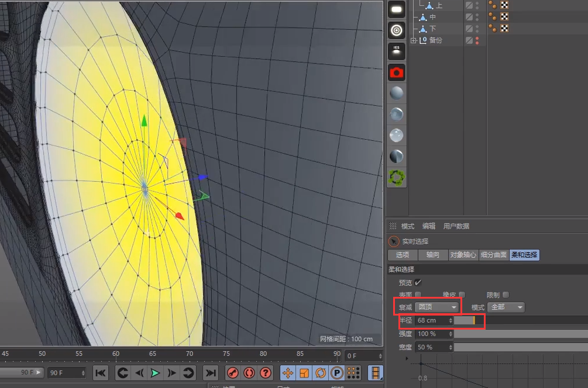Click the green play forward button
Screen dimensions: 588x388
click(x=155, y=373)
